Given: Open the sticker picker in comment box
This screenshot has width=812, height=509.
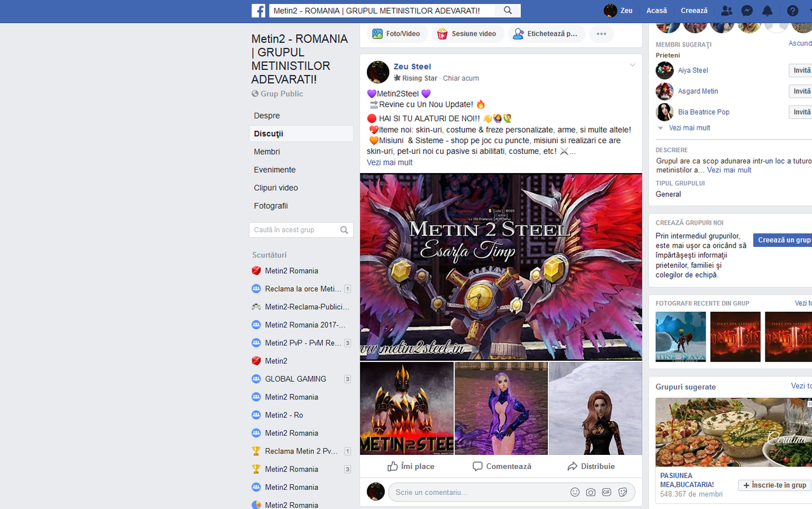Looking at the screenshot, I should (x=623, y=492).
